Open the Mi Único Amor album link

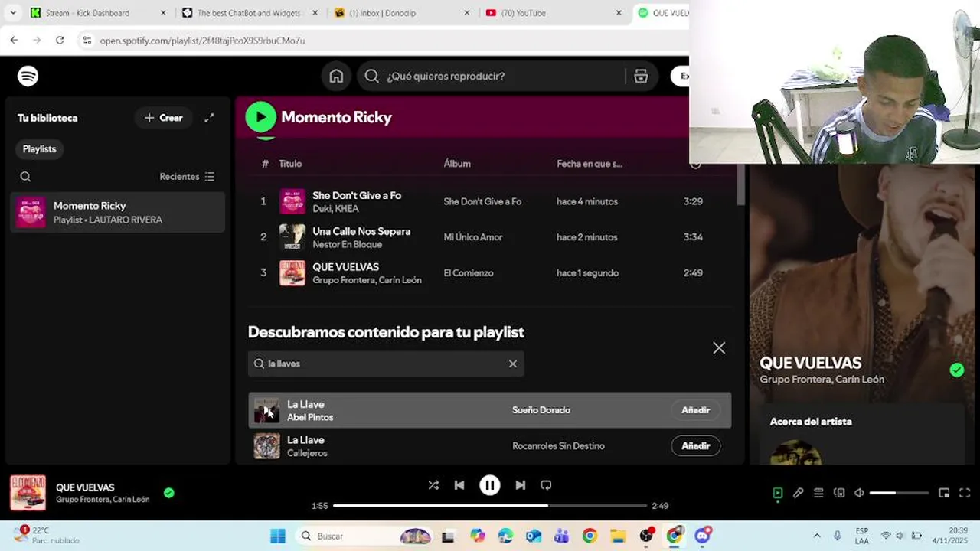click(x=473, y=237)
